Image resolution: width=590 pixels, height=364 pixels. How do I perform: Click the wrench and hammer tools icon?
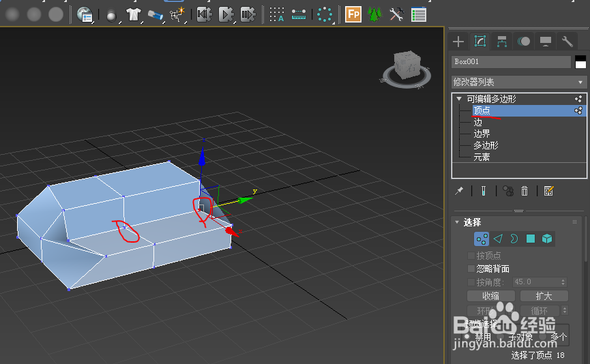click(x=396, y=15)
